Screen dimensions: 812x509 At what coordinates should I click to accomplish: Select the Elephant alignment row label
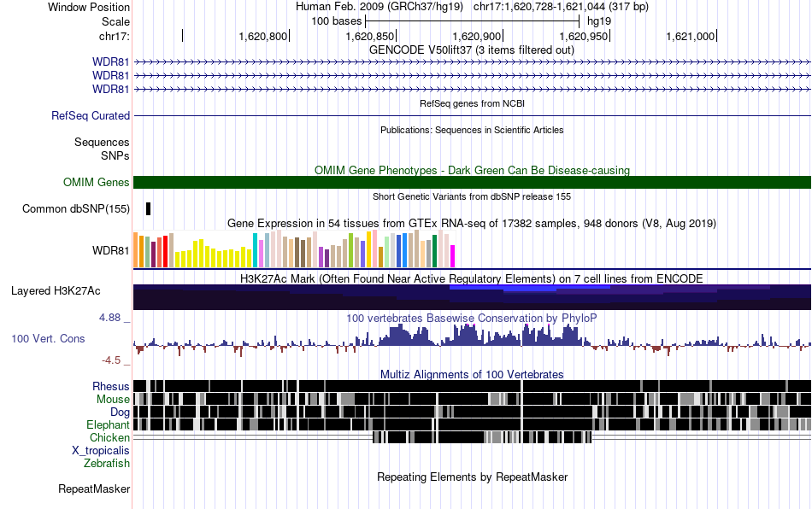click(109, 424)
